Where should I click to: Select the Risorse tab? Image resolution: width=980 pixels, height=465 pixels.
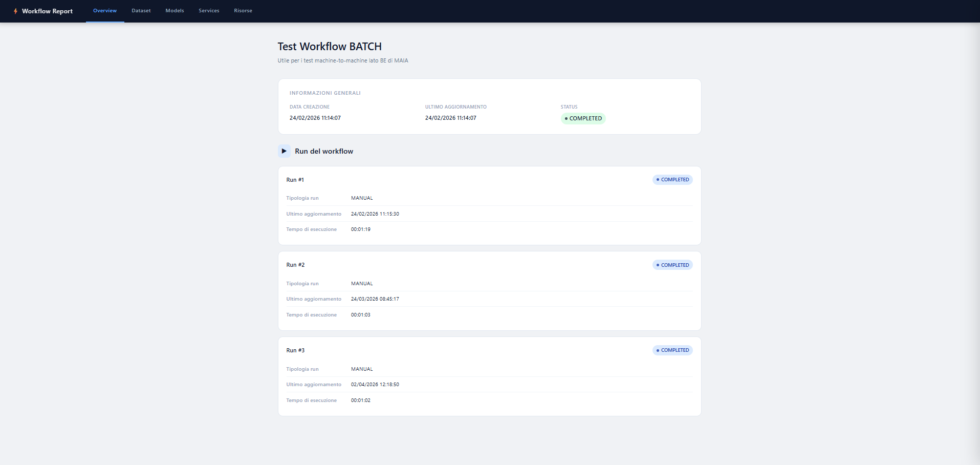(x=243, y=11)
